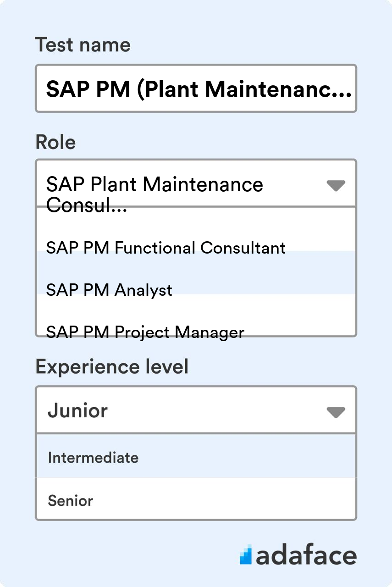Click the Role field label
392x587 pixels.
point(55,142)
